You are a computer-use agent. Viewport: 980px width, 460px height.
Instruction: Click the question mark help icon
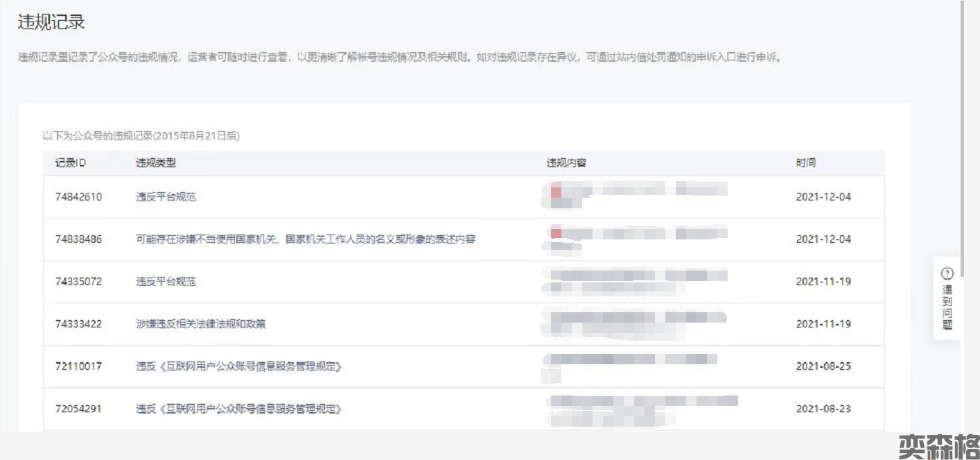[x=947, y=273]
